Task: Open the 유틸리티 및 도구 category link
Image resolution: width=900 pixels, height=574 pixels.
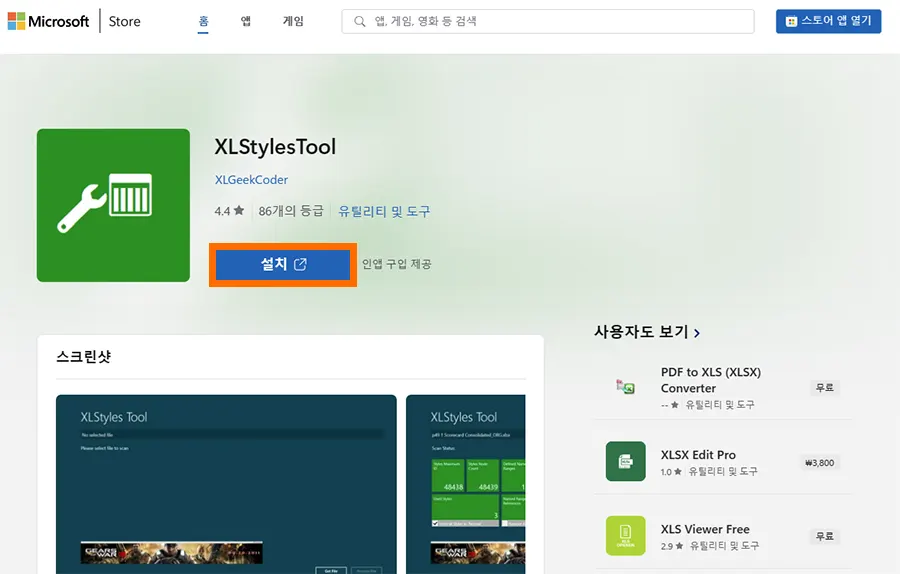Action: [x=384, y=211]
